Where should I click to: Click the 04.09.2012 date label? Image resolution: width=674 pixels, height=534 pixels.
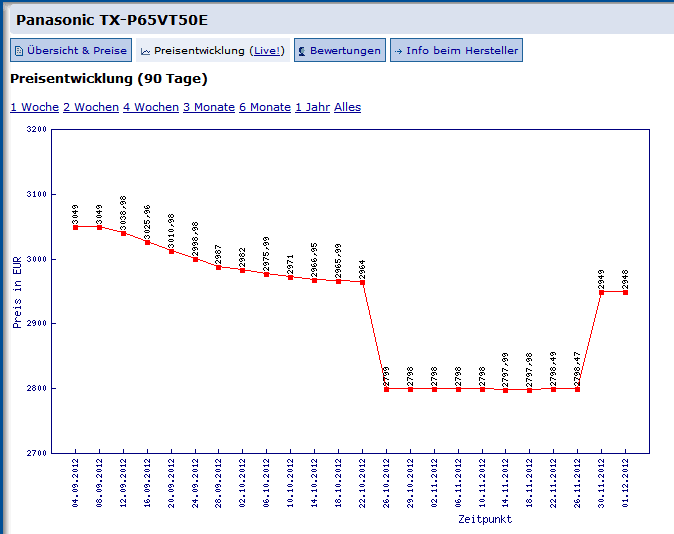pyautogui.click(x=76, y=483)
